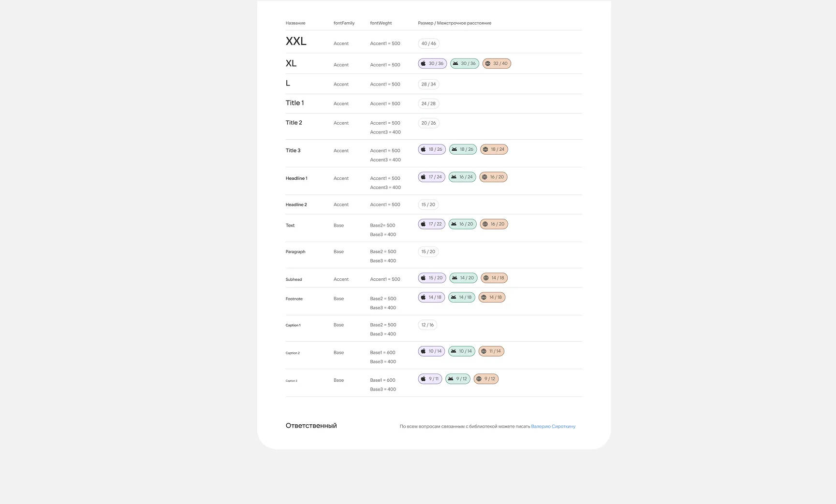Click the Apple icon in Footnote row
Screen dimensions: 836x504
(x=423, y=298)
